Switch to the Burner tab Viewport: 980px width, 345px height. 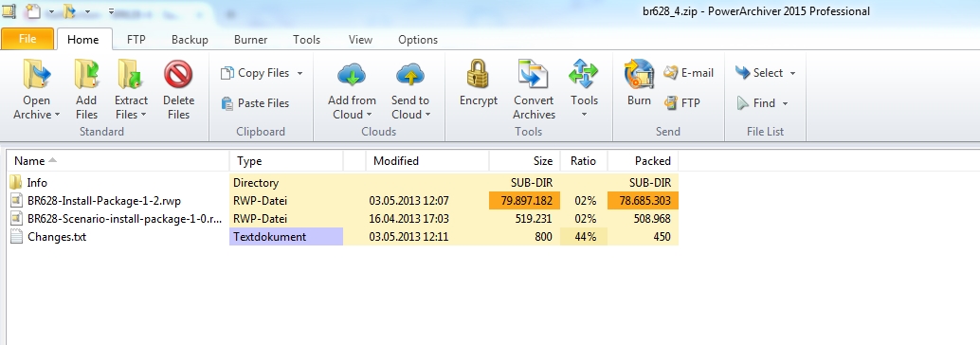coord(250,40)
